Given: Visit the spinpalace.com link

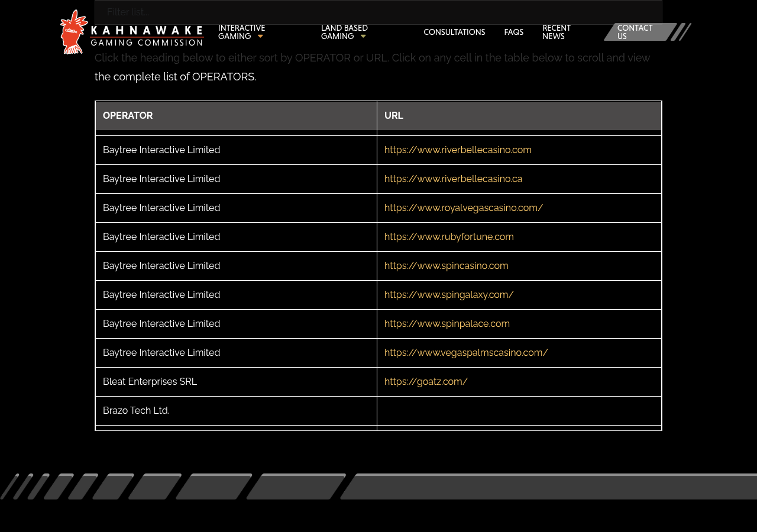Looking at the screenshot, I should point(447,324).
